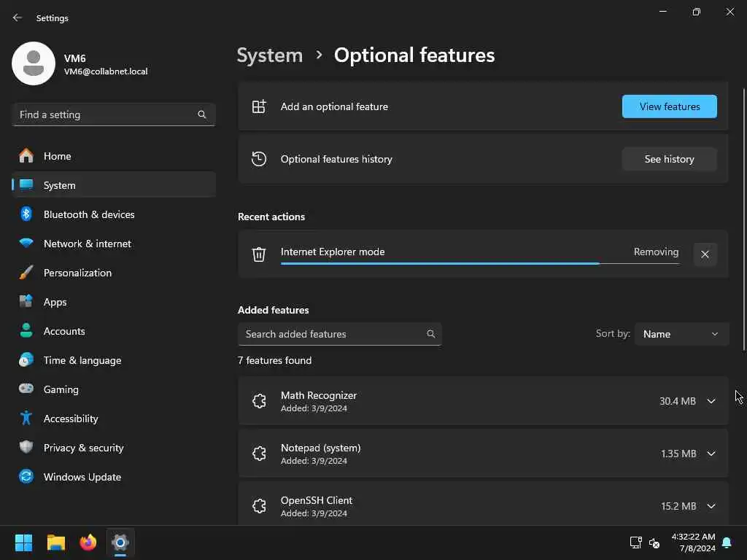Expand the Notepad (system) feature entry
The height and width of the screenshot is (560, 747).
point(711,454)
